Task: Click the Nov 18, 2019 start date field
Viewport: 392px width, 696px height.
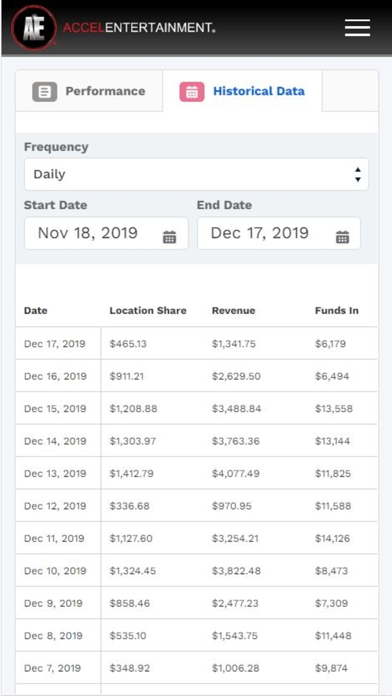Action: pos(106,233)
